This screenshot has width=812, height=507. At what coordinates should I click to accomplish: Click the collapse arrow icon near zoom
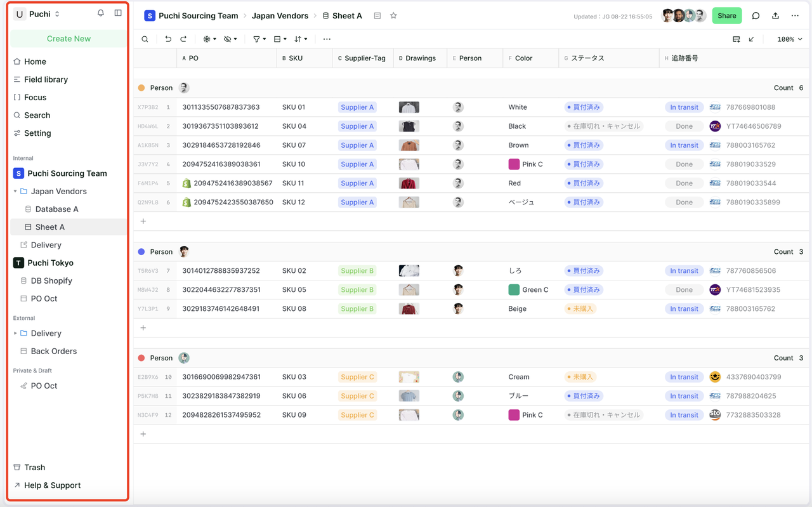pos(752,39)
